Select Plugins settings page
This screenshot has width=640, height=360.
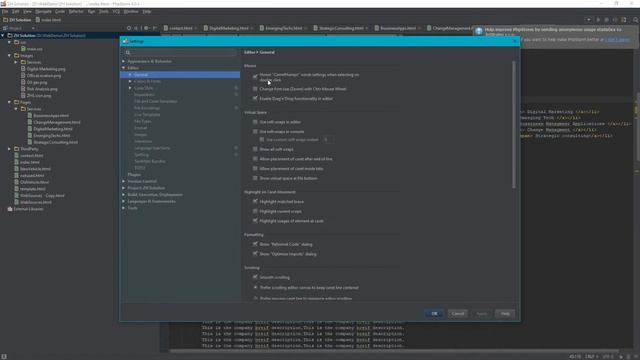[134, 175]
